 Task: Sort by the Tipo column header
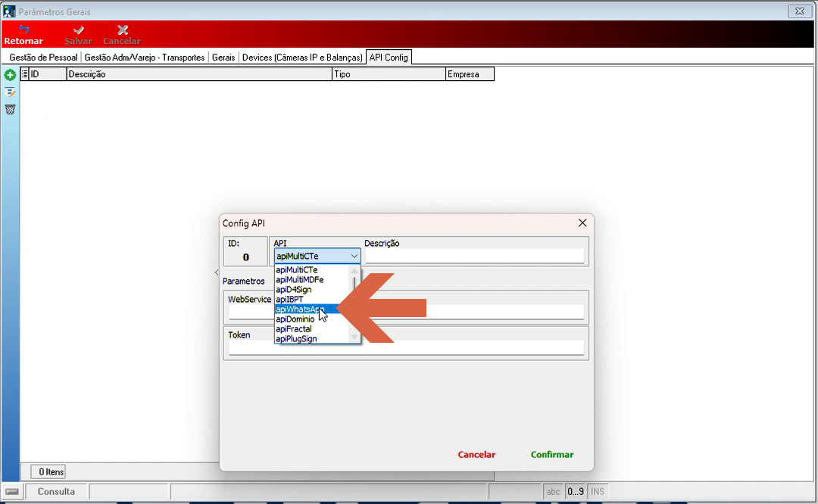pos(389,74)
